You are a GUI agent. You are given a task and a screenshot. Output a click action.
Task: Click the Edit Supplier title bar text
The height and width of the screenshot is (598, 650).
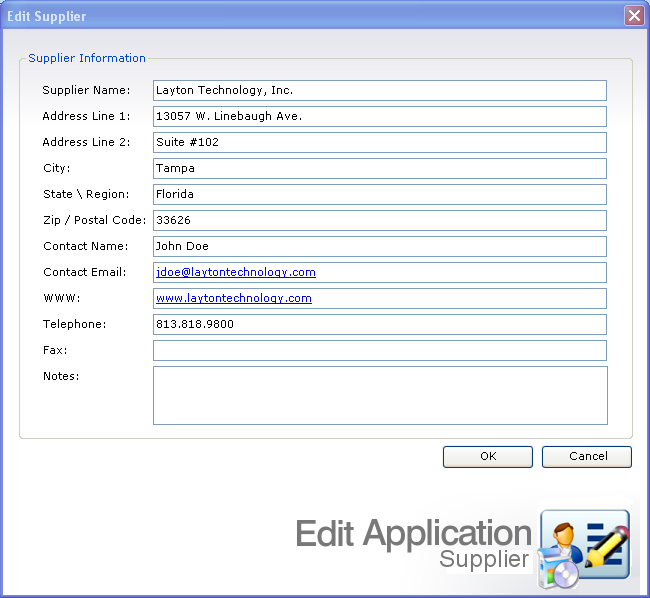47,17
